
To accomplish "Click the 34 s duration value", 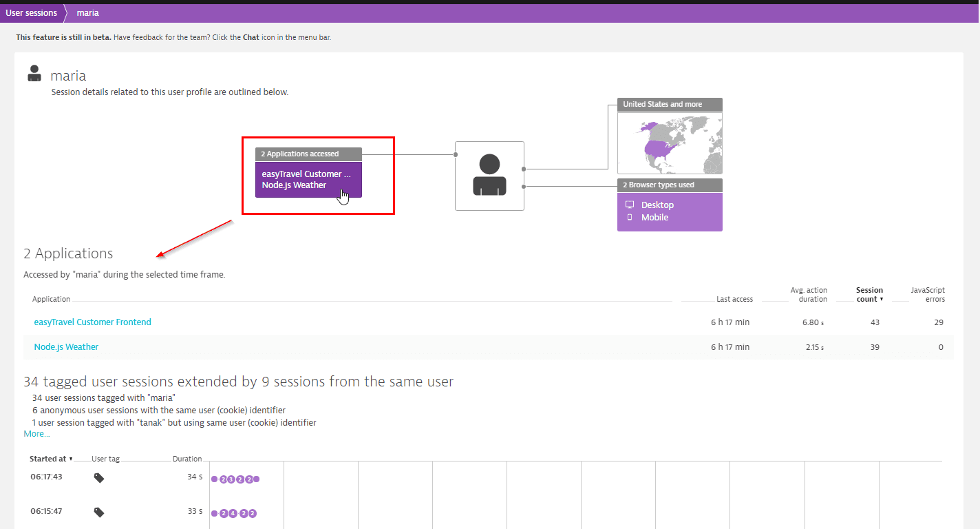I will click(195, 477).
